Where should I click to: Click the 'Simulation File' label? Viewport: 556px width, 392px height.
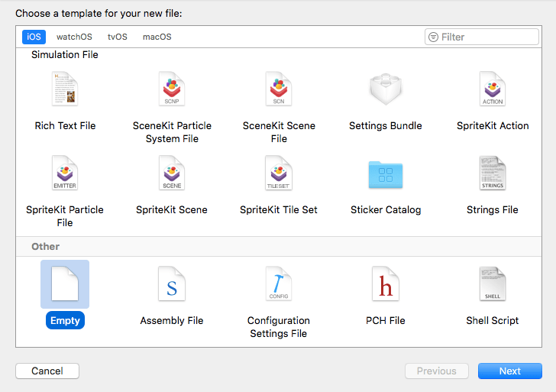pyautogui.click(x=64, y=54)
